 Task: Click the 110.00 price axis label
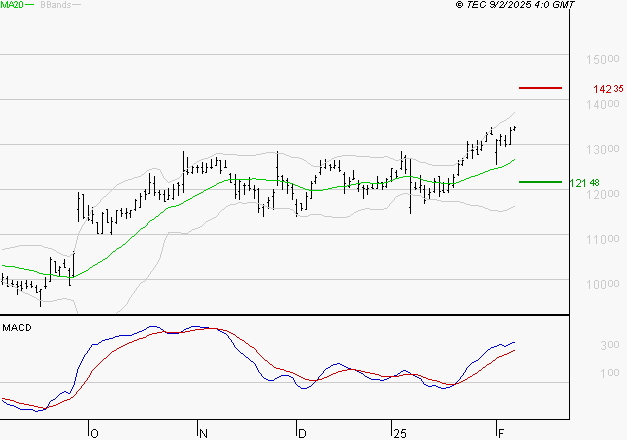click(x=603, y=240)
